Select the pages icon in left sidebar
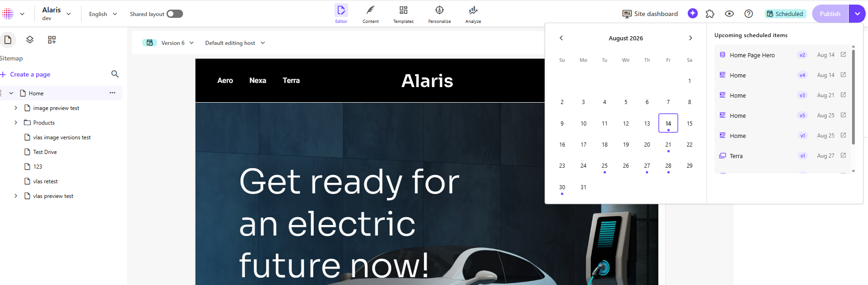 pyautogui.click(x=8, y=40)
